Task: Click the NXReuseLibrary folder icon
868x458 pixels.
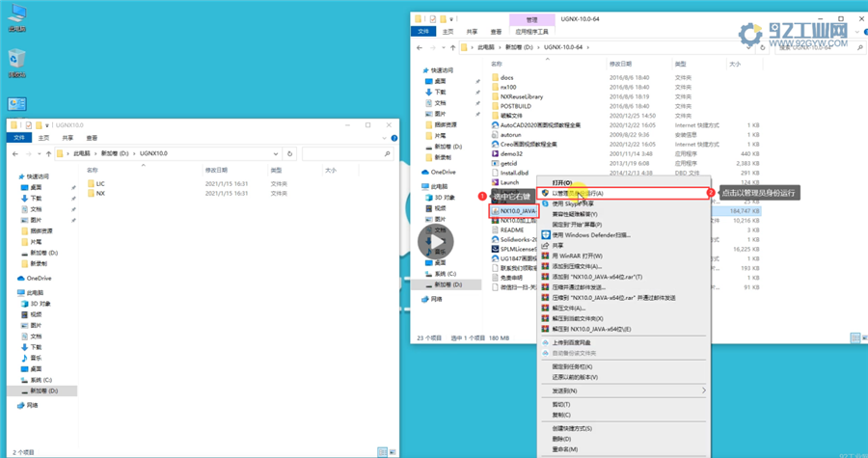Action: pyautogui.click(x=496, y=96)
